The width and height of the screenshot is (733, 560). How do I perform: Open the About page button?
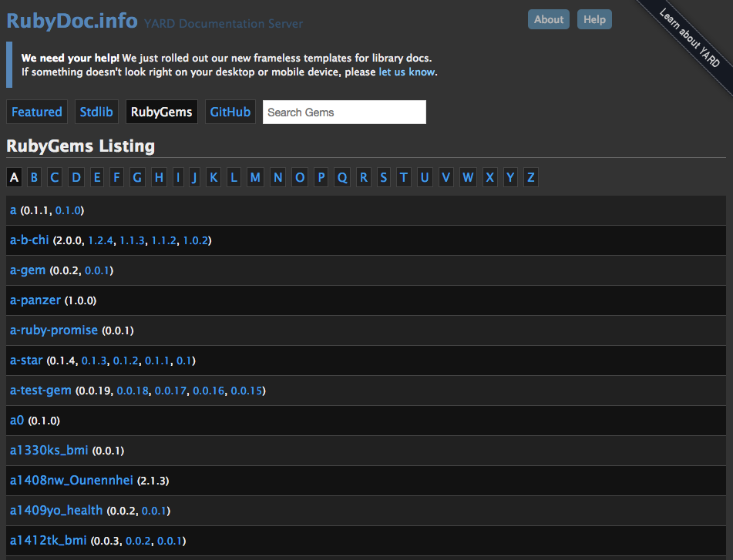coord(548,19)
